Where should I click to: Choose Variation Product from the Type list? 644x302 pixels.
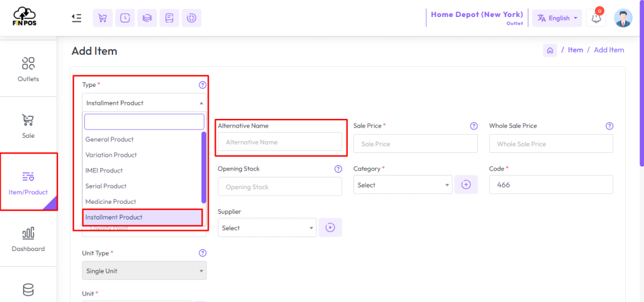click(x=142, y=155)
